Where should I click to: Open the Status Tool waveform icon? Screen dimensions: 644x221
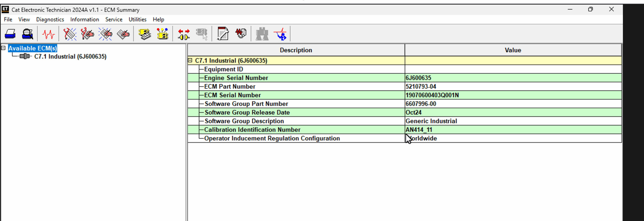[x=48, y=34]
